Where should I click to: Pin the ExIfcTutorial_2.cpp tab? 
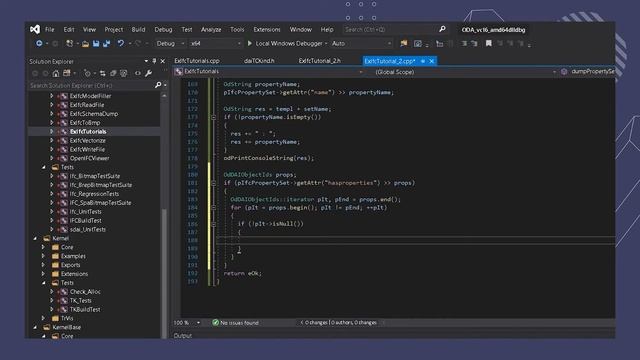[423, 61]
